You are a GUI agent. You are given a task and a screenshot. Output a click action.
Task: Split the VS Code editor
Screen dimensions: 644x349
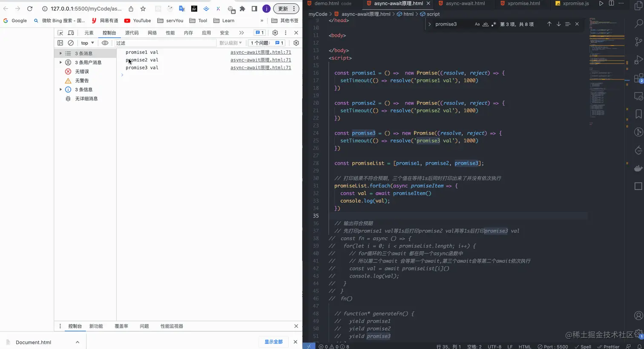611,3
